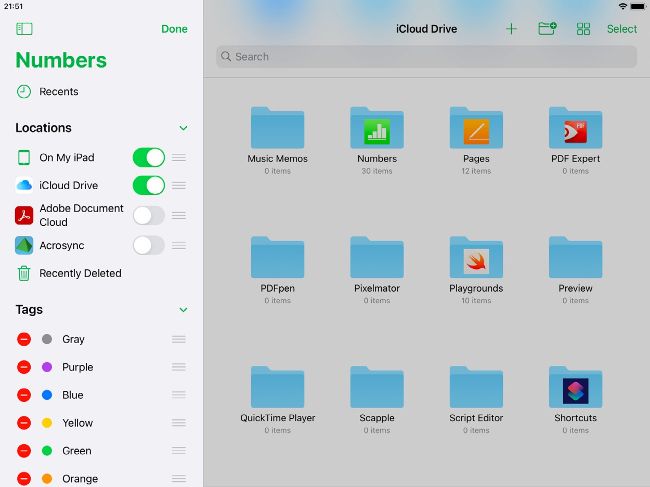Screen dimensions: 650x487
Task: Click the sidebar toggle icon
Action: click(x=24, y=29)
